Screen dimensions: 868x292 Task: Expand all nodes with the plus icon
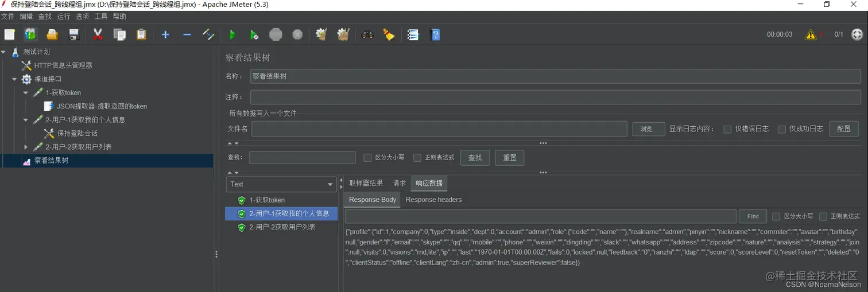(165, 34)
